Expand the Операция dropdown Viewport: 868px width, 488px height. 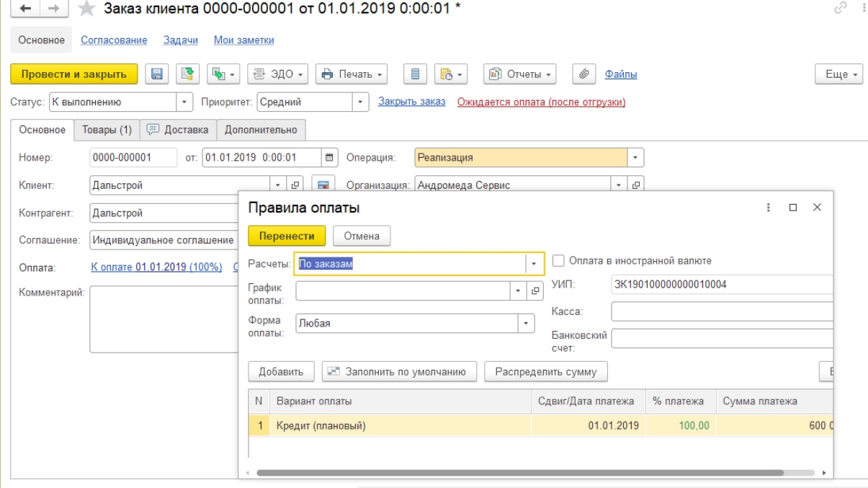635,157
